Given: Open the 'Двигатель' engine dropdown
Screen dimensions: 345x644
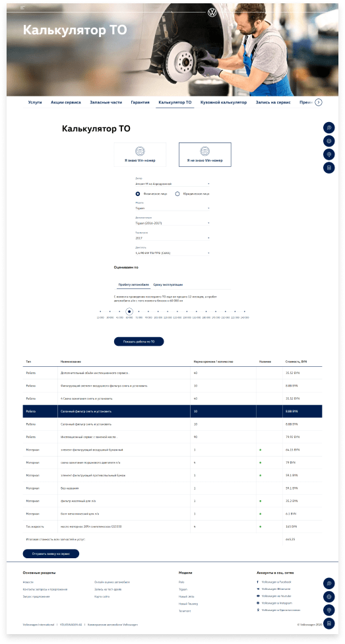Looking at the screenshot, I should [173, 253].
